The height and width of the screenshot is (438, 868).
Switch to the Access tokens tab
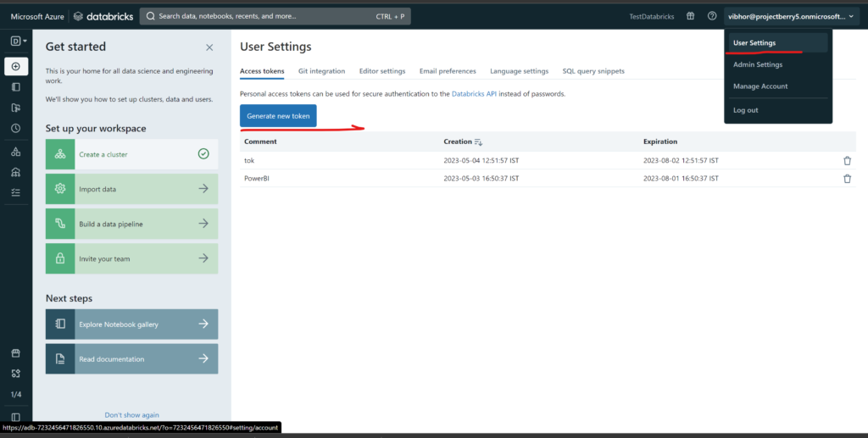(262, 71)
